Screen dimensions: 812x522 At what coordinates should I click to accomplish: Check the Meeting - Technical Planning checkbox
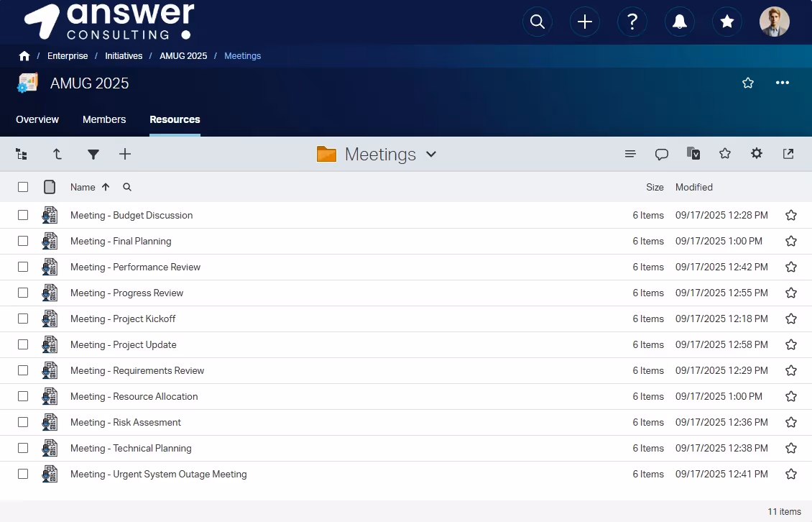coord(23,448)
